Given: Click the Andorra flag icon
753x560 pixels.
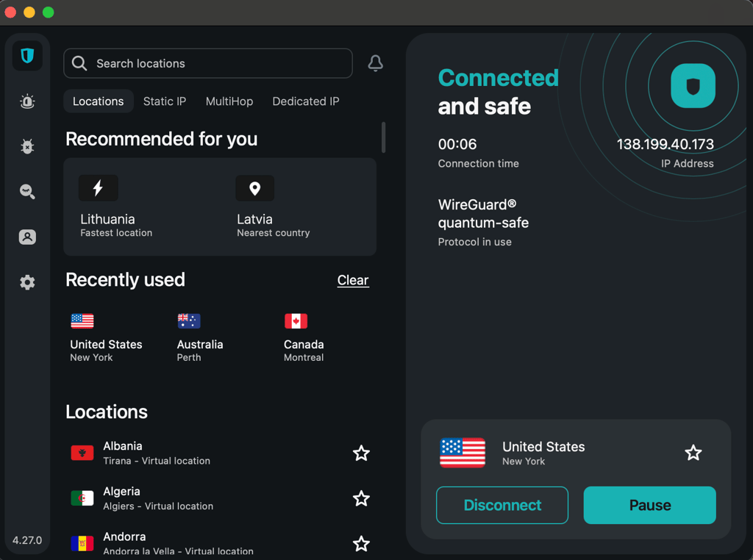Looking at the screenshot, I should 82,543.
